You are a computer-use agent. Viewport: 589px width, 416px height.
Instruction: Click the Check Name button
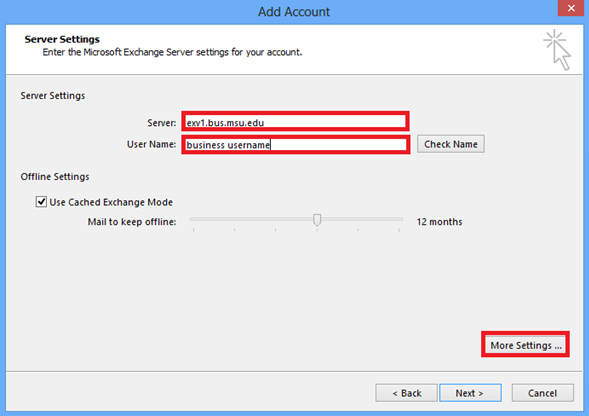point(451,144)
